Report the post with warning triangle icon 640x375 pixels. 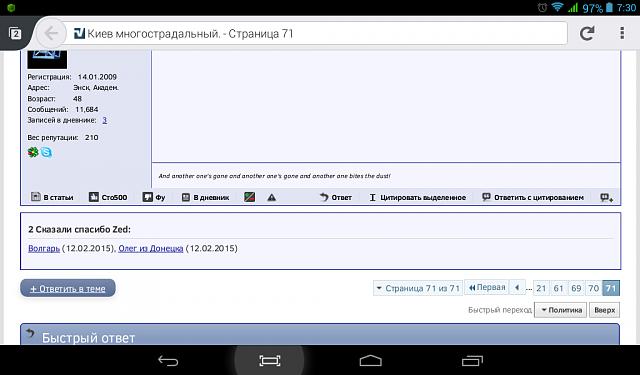(271, 197)
